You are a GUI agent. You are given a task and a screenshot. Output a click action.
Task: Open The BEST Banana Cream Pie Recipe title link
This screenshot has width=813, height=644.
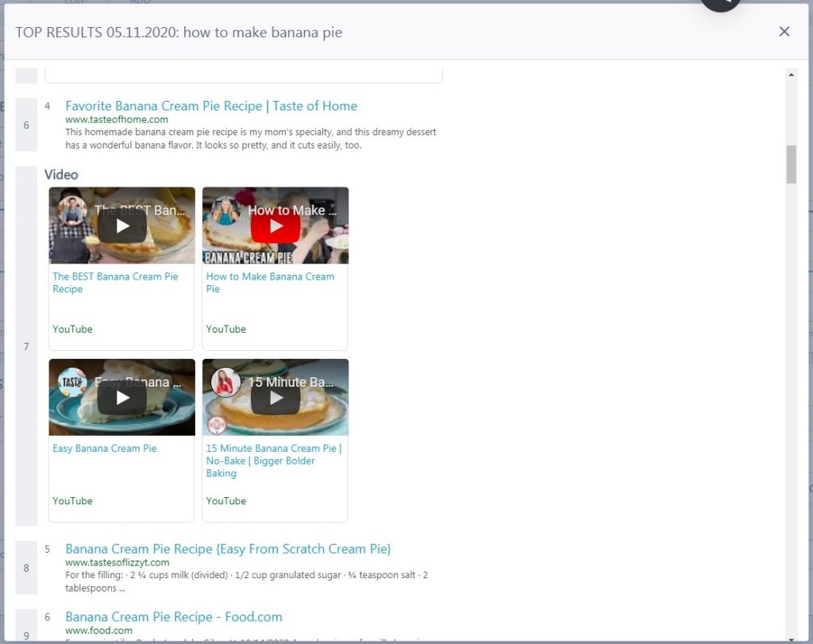point(115,283)
